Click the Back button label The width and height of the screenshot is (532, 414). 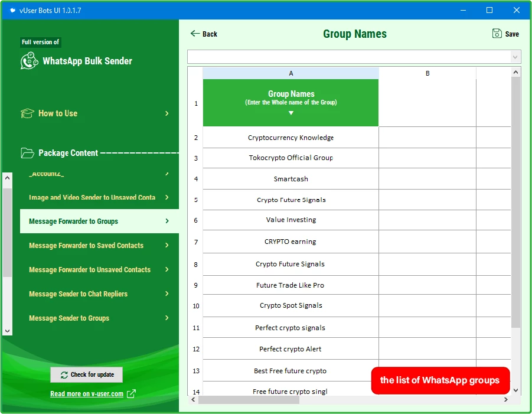click(210, 34)
